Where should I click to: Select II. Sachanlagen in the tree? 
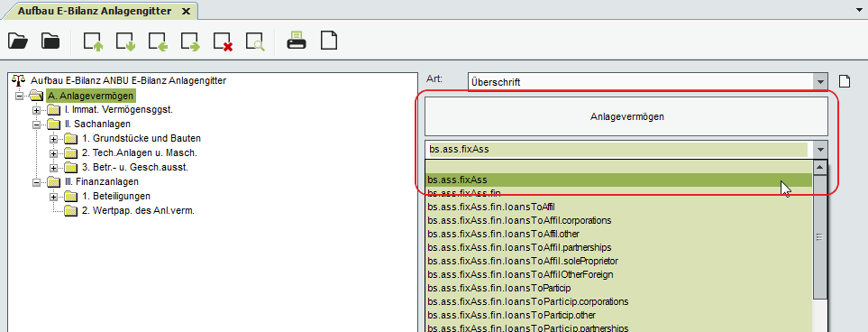97,124
